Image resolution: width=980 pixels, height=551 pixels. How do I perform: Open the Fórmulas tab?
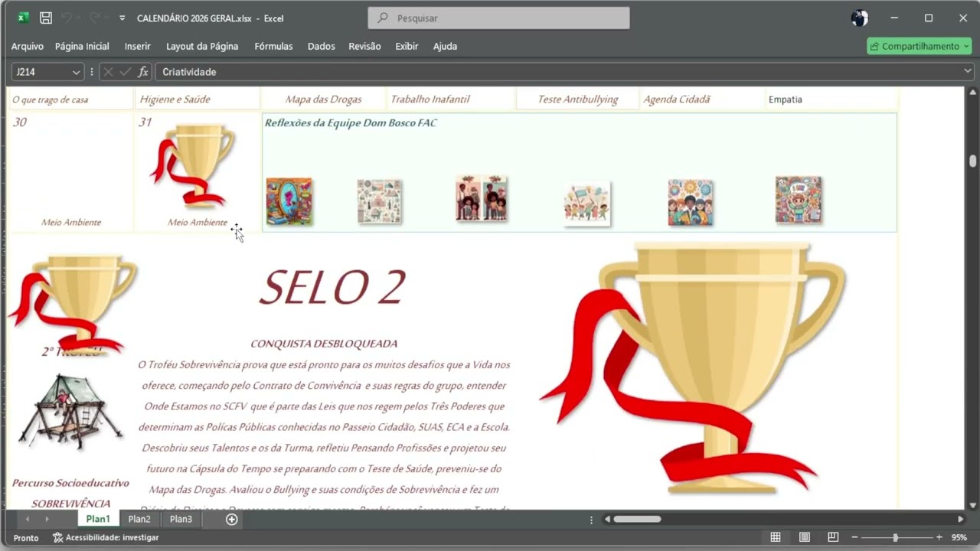(x=273, y=46)
